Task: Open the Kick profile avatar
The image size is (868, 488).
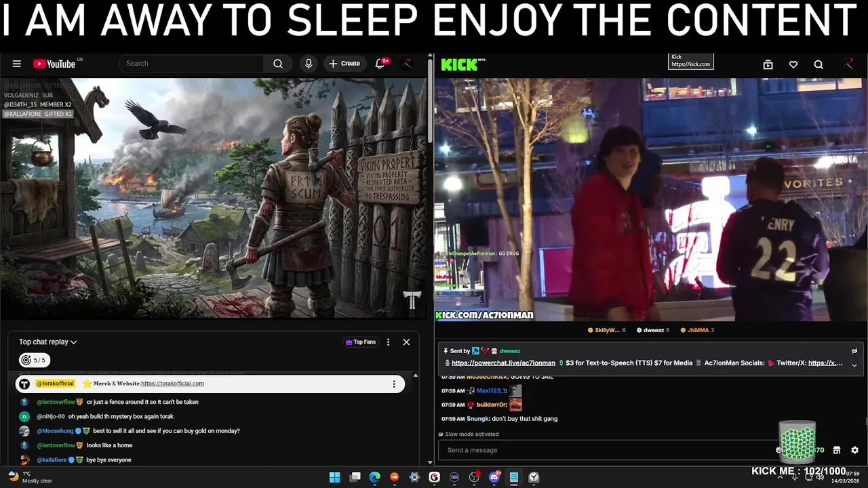Action: click(x=848, y=64)
